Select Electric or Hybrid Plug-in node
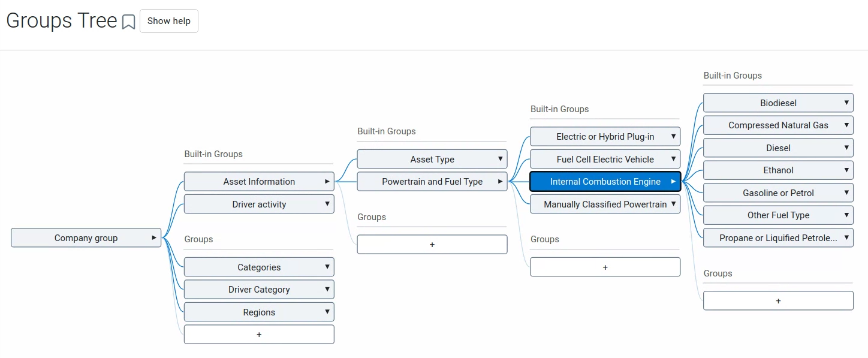The height and width of the screenshot is (358, 868). 604,137
